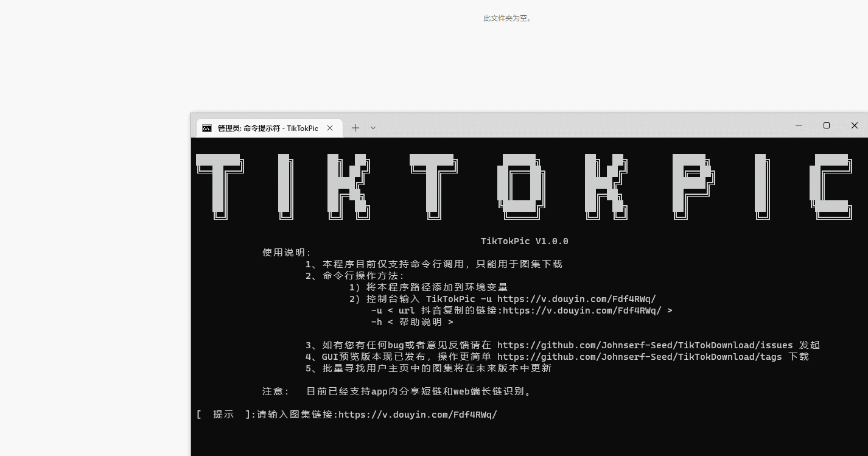Click line 1 本程序目前仅支持命令行调用

coord(434,264)
